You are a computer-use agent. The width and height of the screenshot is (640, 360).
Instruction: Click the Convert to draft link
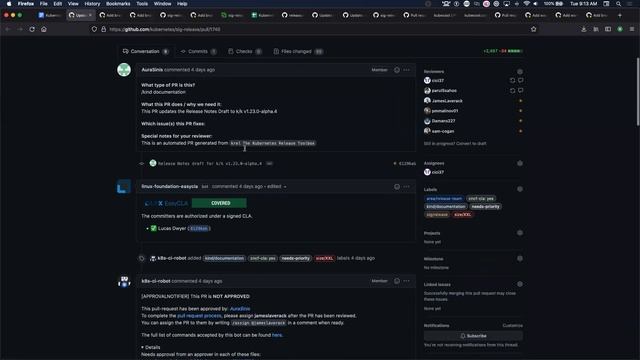point(472,144)
